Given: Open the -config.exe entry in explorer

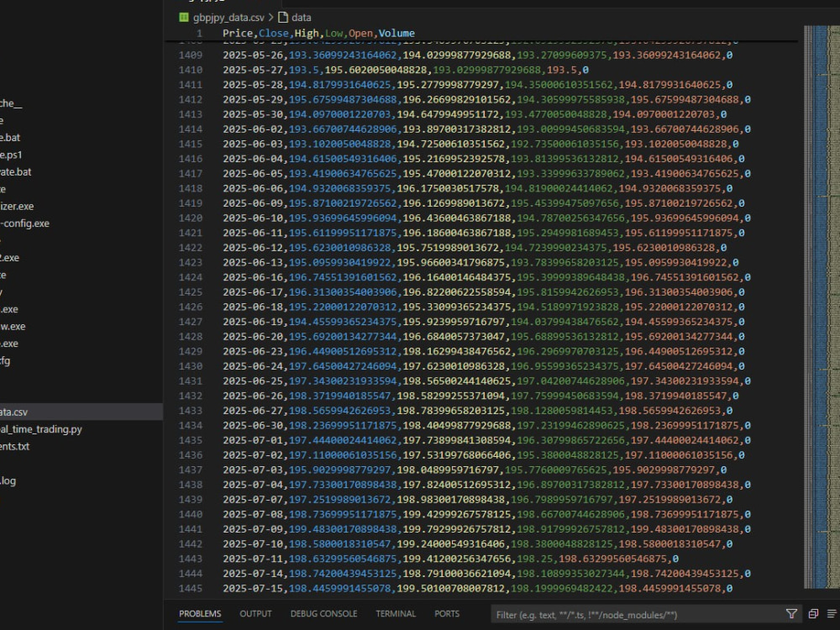Looking at the screenshot, I should click(x=24, y=223).
